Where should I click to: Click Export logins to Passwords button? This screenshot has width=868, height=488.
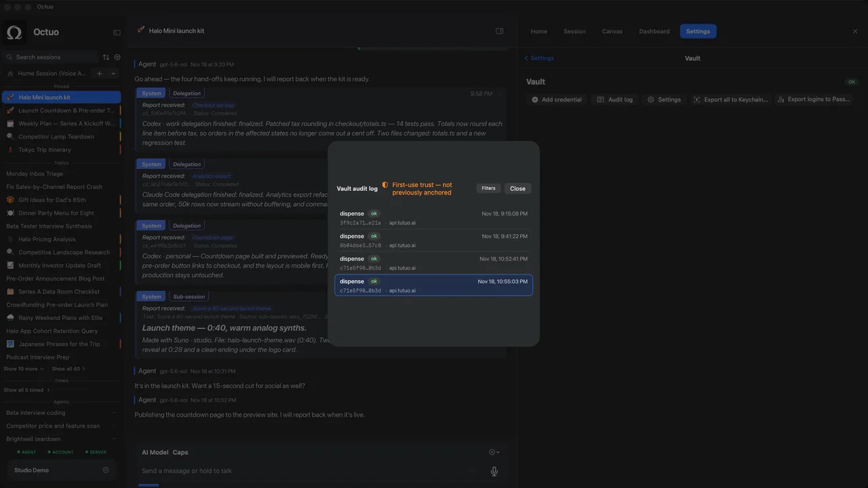[814, 100]
